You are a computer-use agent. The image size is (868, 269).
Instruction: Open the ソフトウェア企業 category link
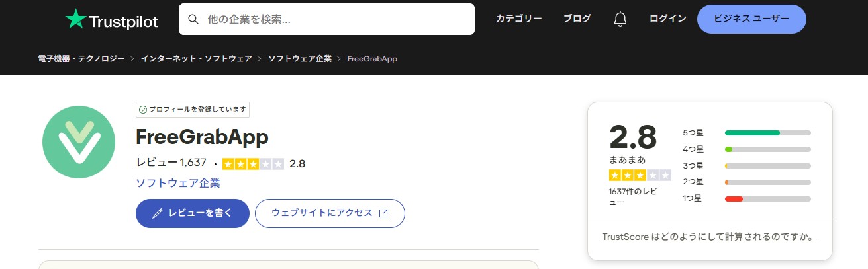click(177, 183)
